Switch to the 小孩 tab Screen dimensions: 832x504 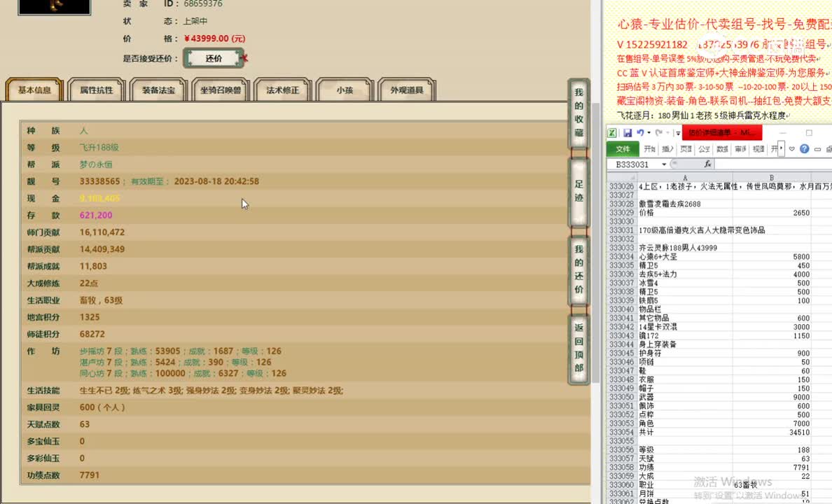(344, 90)
